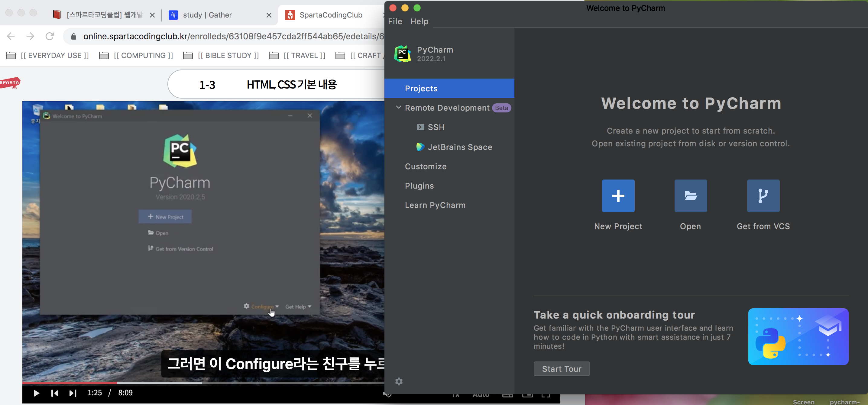Click the Remote Development label

(447, 108)
